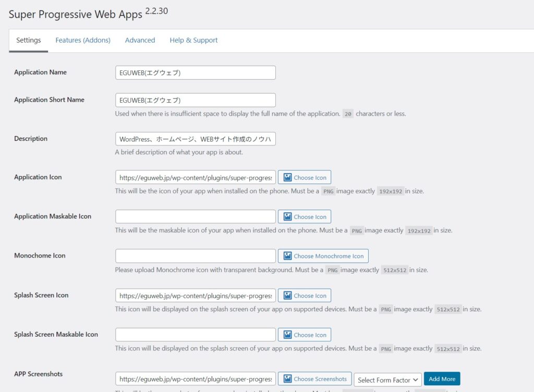Image resolution: width=534 pixels, height=392 pixels.
Task: Open the Select Form Factor dropdown
Action: 387,379
